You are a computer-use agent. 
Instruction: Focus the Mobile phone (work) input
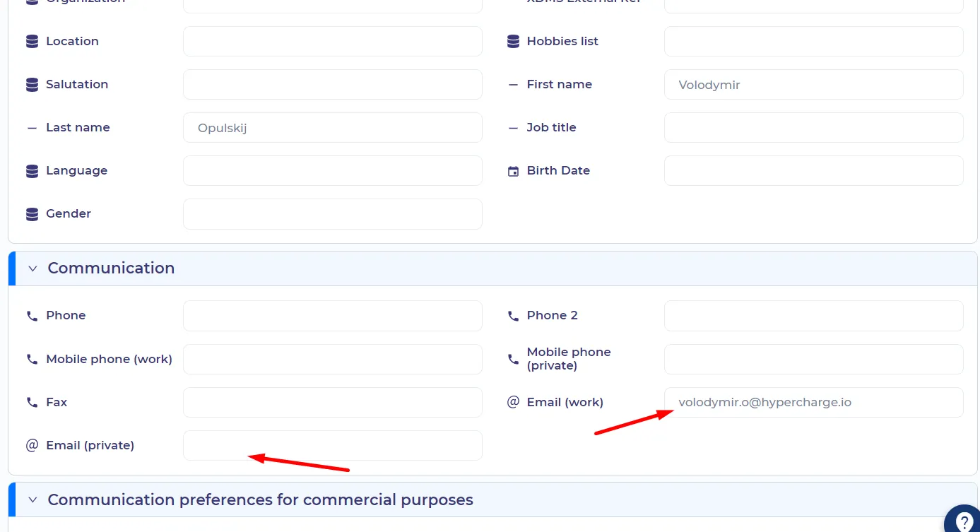[333, 360]
